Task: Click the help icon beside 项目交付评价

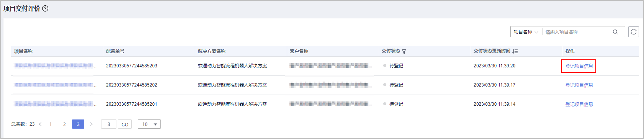Action: [45, 8]
